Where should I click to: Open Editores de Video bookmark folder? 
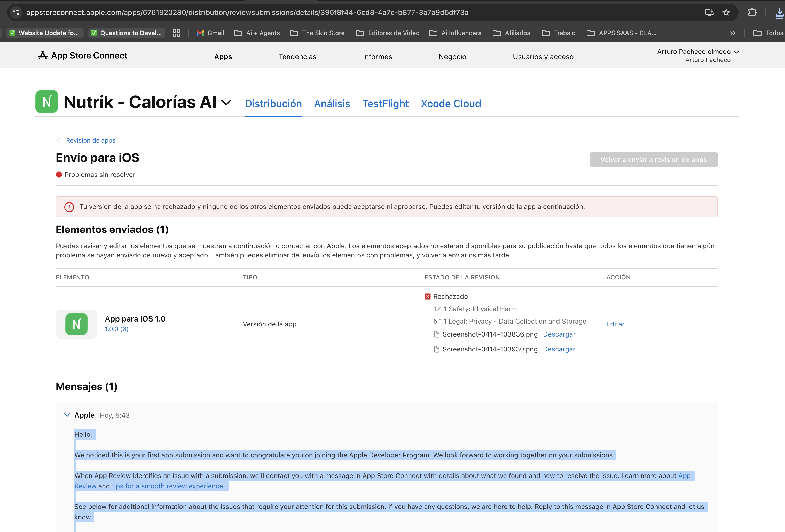pos(387,33)
